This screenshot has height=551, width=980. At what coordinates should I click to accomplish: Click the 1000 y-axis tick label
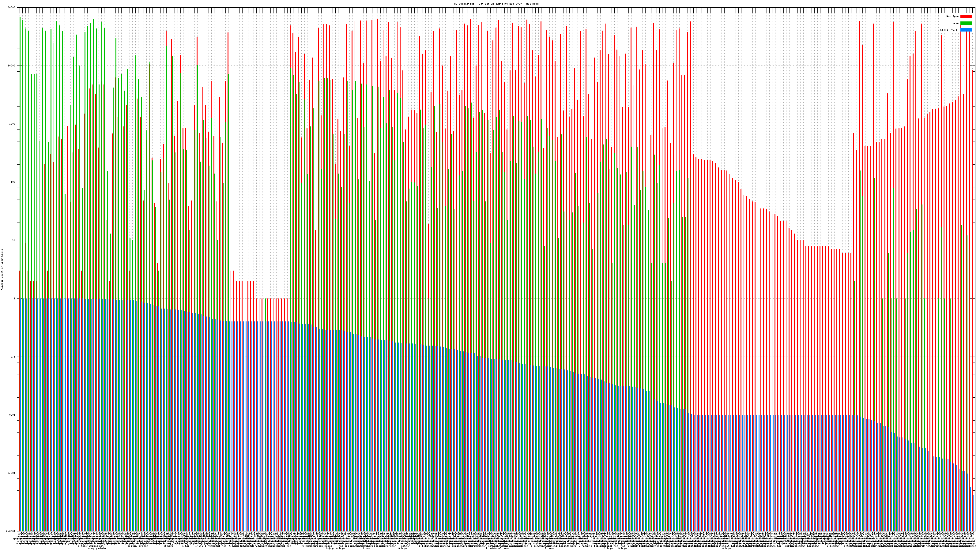[13, 124]
